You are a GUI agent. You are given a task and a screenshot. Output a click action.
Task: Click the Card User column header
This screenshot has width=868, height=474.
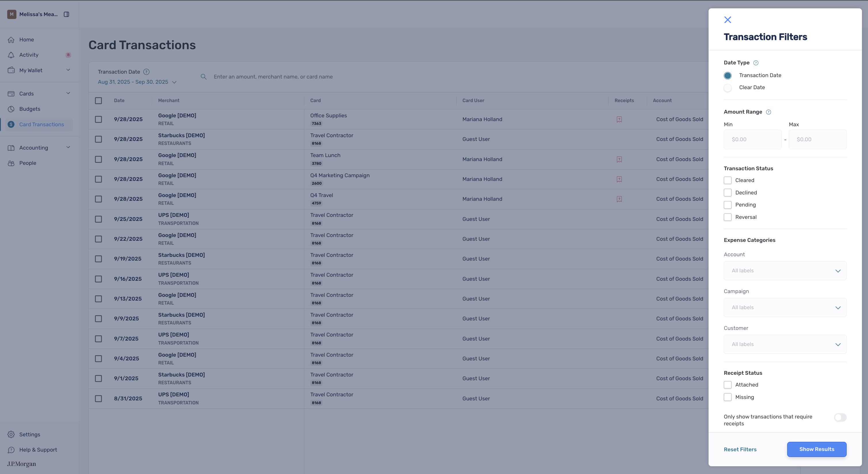tap(473, 101)
